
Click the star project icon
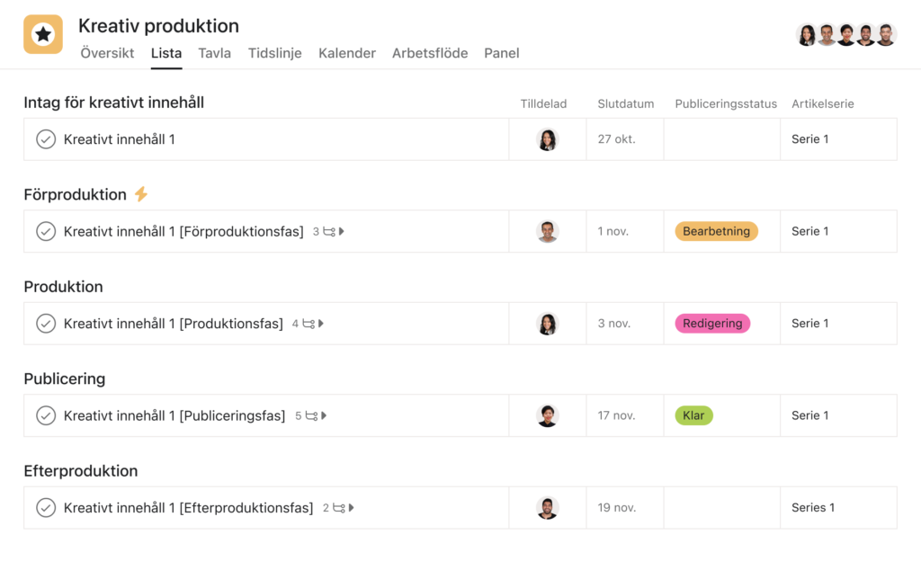click(43, 34)
